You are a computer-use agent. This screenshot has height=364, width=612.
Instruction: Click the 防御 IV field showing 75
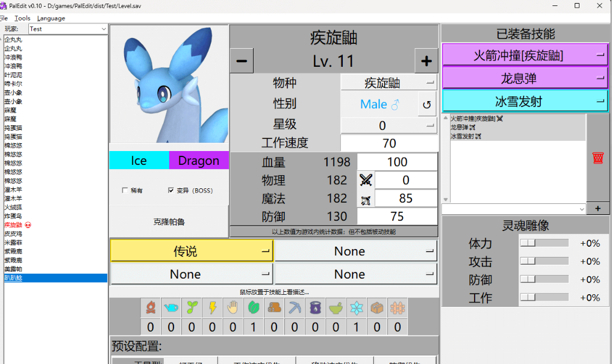click(x=398, y=217)
